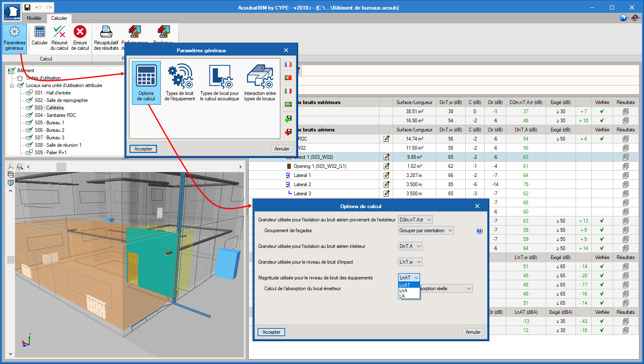Image resolution: width=644 pixels, height=364 pixels.
Task: Click the edit pencil for Opening 1 (S03_W02_G1)
Action: coord(386,166)
